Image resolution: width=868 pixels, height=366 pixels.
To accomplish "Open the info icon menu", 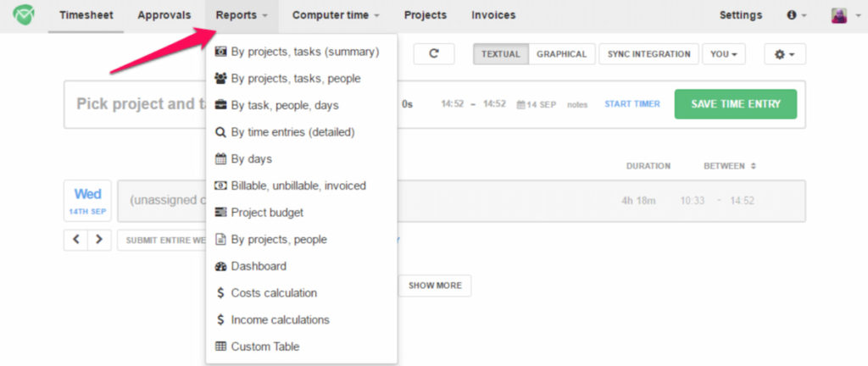I will tap(797, 15).
